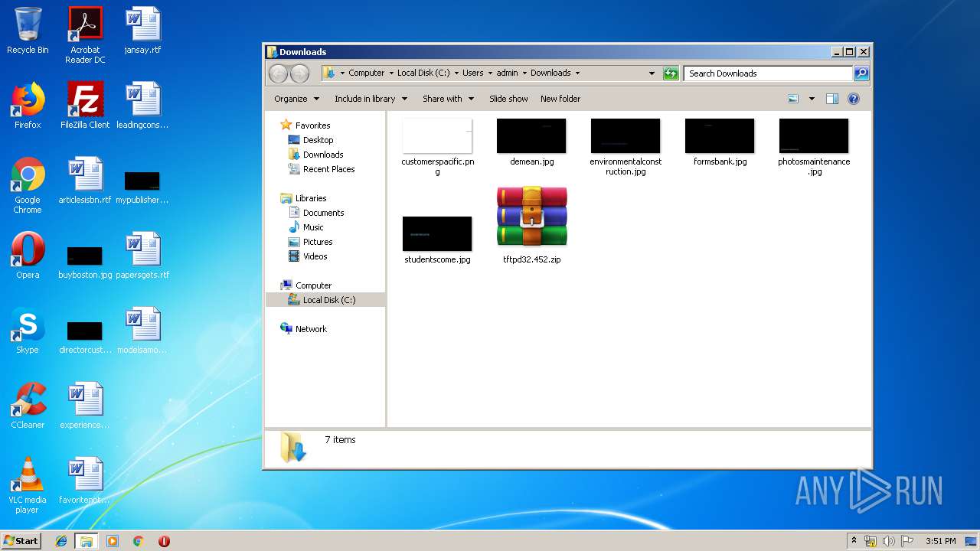Click the Explorer Back arrow button
Image resolution: width=980 pixels, height=551 pixels.
pyautogui.click(x=278, y=73)
